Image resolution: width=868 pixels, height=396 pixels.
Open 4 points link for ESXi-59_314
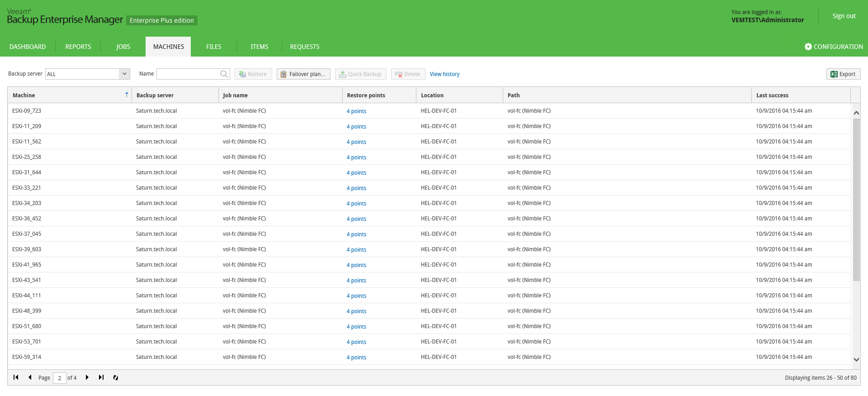(x=356, y=358)
